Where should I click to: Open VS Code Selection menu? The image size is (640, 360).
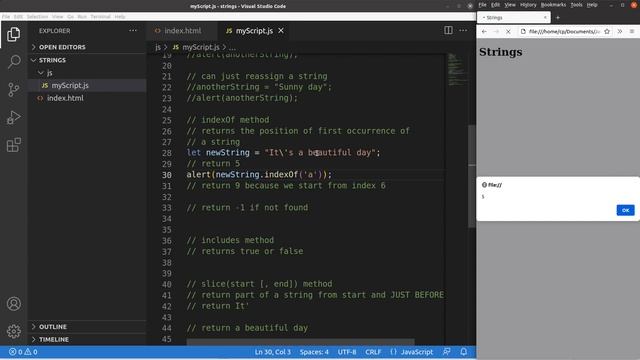[37, 17]
